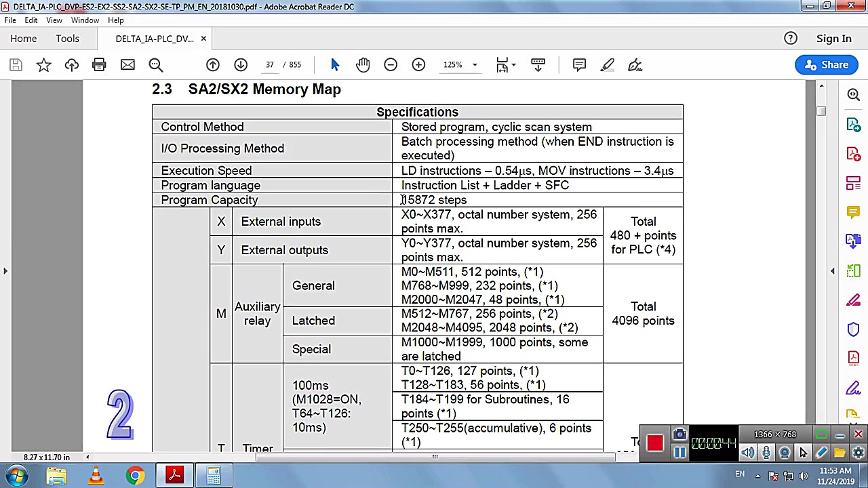The height and width of the screenshot is (488, 868).
Task: Save the PDF with the floppy disk icon
Action: click(x=16, y=65)
